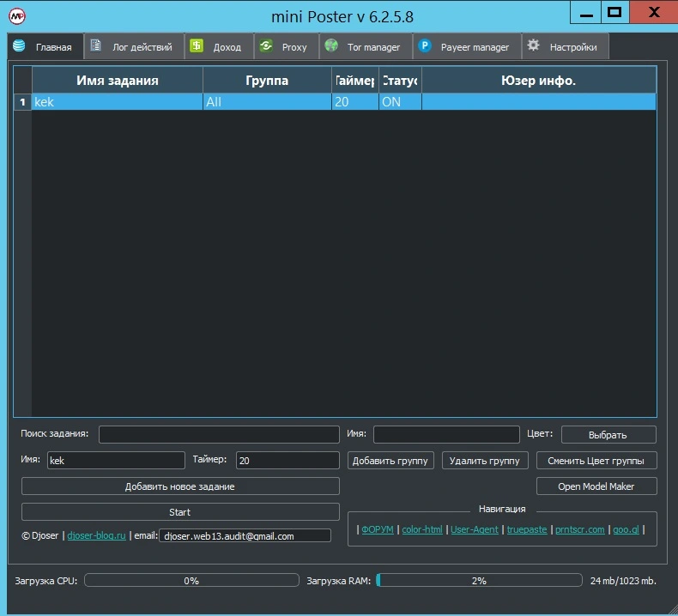Click the Таймер column header

[355, 81]
